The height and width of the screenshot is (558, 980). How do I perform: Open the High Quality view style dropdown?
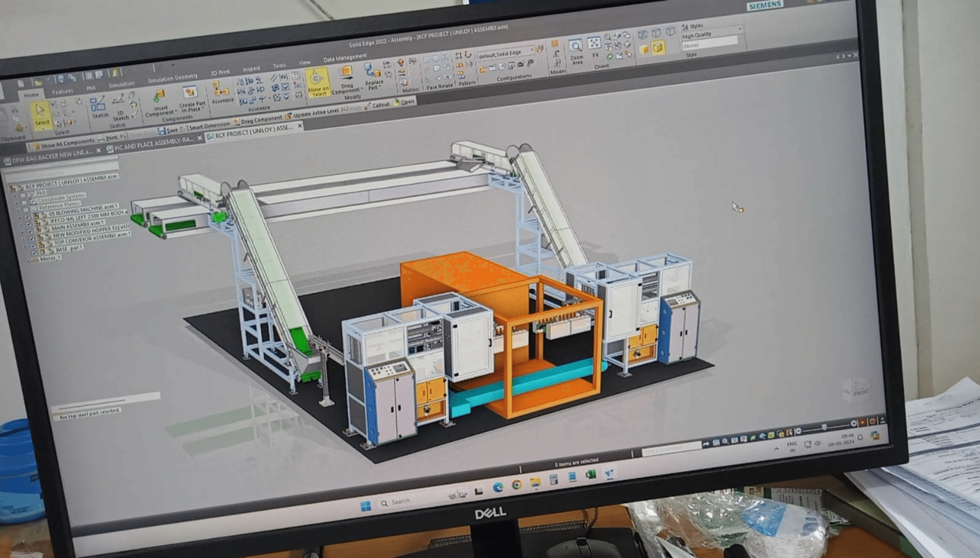[740, 29]
